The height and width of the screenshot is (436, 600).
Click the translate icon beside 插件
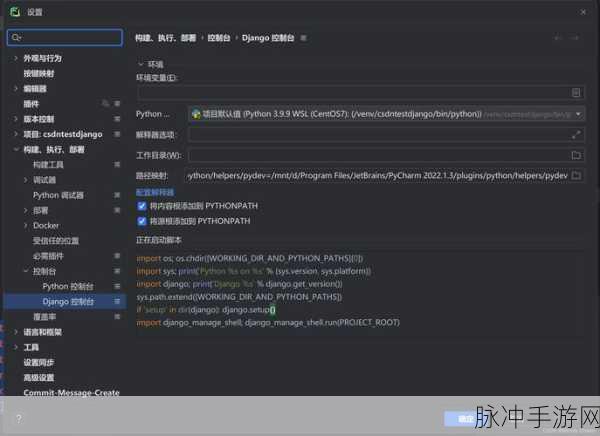pos(106,103)
